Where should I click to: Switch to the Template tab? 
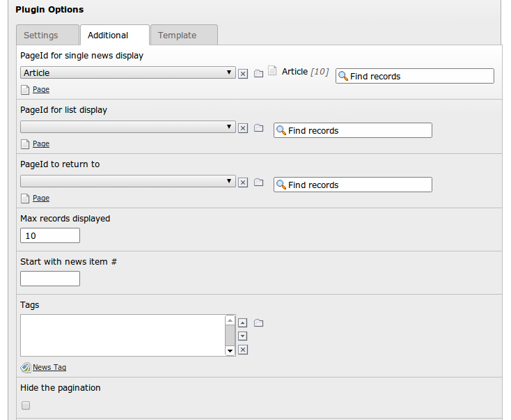[184, 35]
